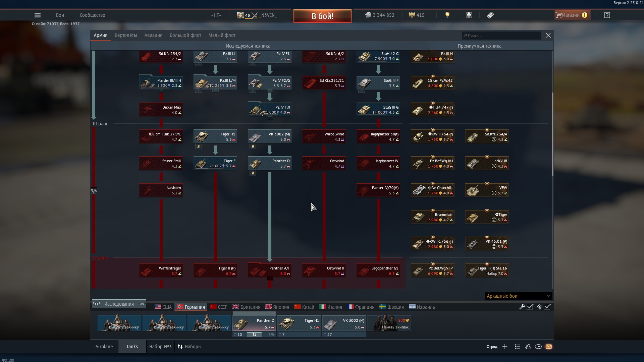Select the premium Brummbär tank card
The width and height of the screenshot is (644, 362).
click(x=433, y=217)
